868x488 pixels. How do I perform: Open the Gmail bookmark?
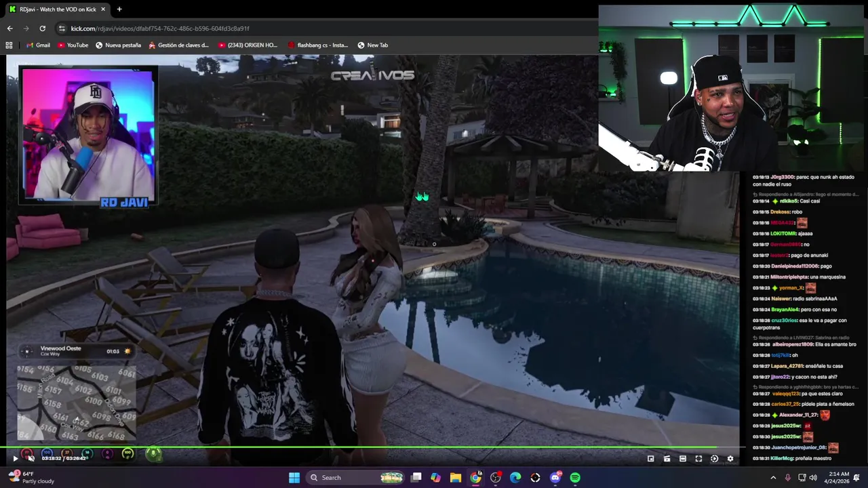click(x=38, y=45)
